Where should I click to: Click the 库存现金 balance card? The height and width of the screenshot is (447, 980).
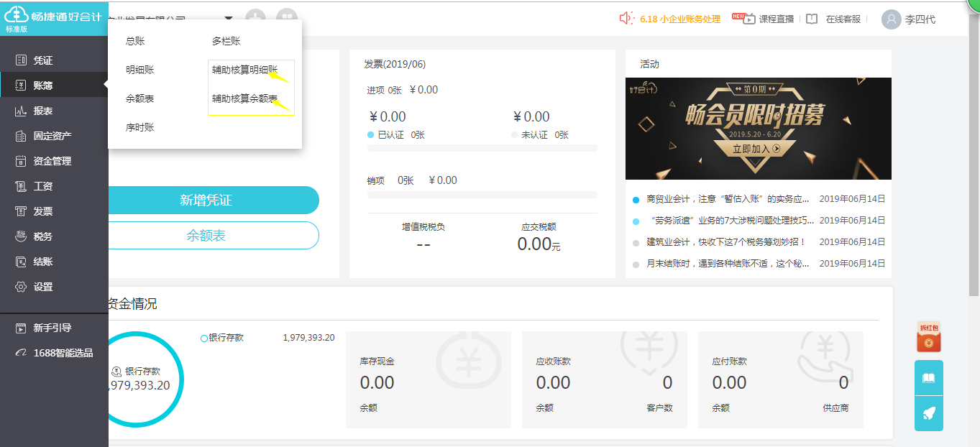coord(429,379)
